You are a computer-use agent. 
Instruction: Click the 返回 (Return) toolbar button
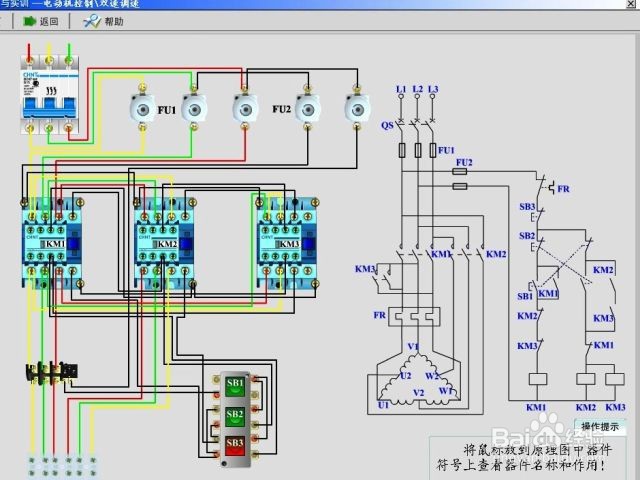(x=41, y=21)
